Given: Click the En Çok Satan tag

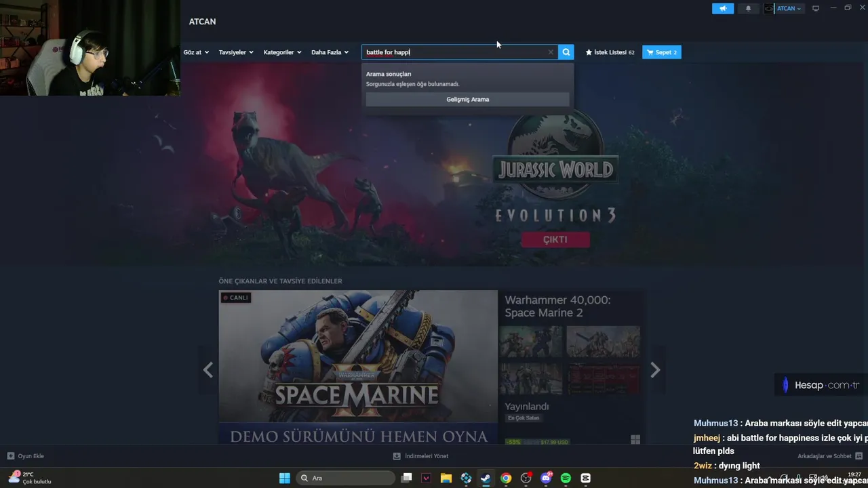Looking at the screenshot, I should click(x=524, y=418).
